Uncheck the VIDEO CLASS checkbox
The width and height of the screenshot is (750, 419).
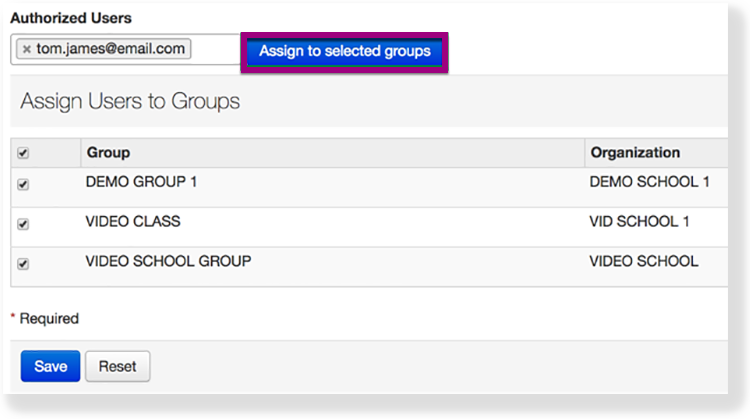(23, 224)
